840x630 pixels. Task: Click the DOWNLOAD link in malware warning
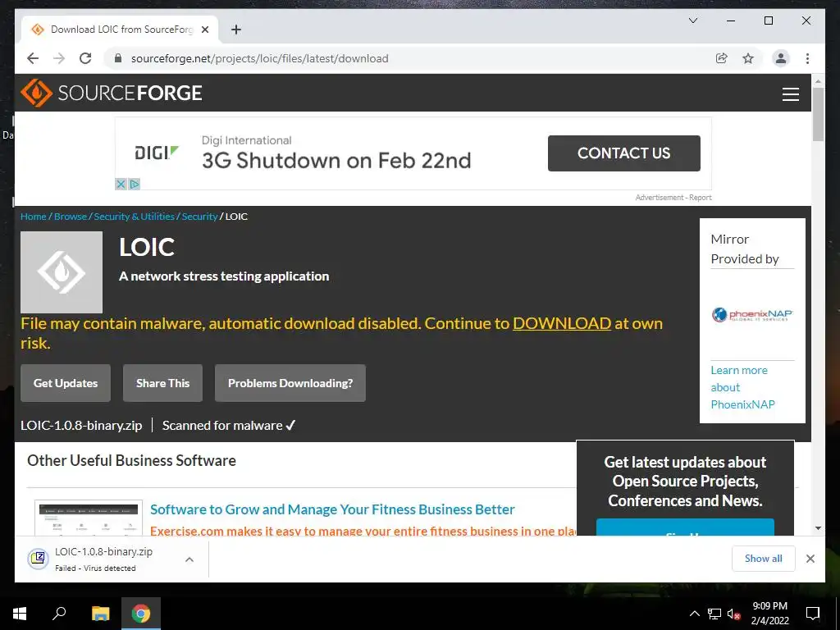point(562,323)
